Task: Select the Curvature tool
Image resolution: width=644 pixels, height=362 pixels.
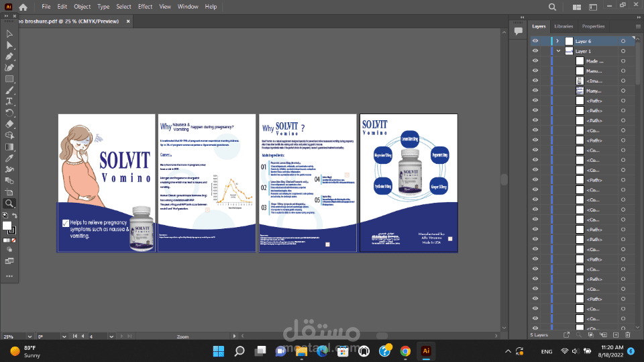Action: coord(9,67)
